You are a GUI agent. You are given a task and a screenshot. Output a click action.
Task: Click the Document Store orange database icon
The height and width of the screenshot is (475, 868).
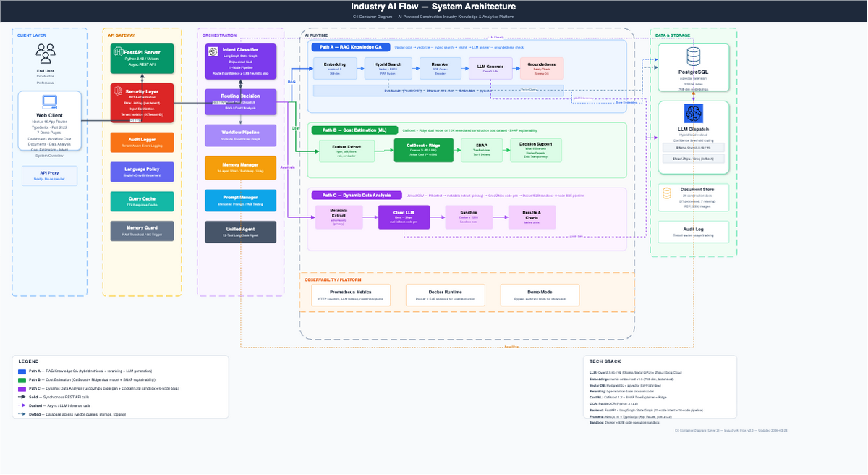point(665,193)
